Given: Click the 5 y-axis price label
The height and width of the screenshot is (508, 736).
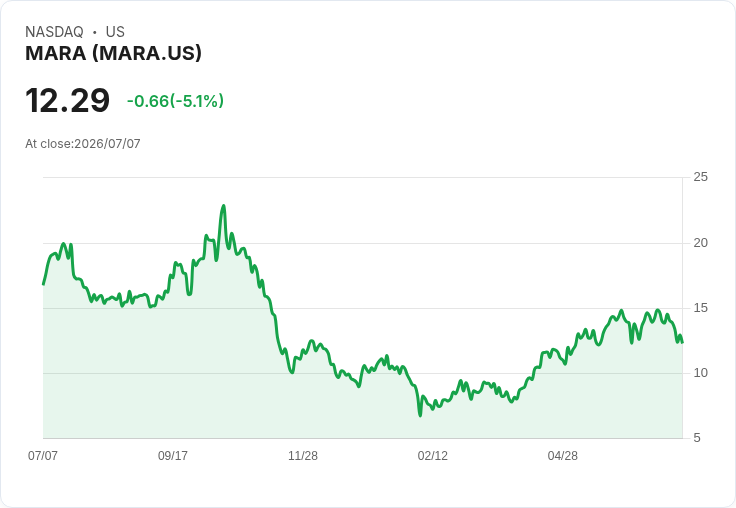Looking at the screenshot, I should tap(697, 438).
